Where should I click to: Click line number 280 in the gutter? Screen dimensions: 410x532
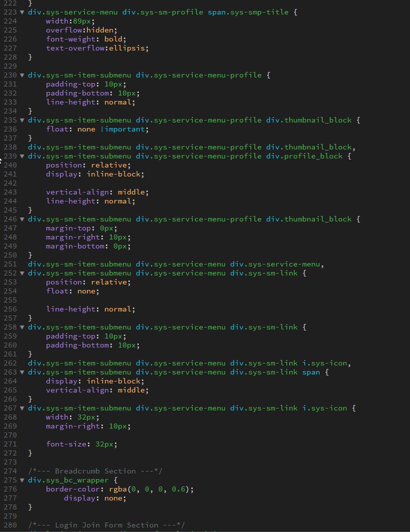click(10, 525)
